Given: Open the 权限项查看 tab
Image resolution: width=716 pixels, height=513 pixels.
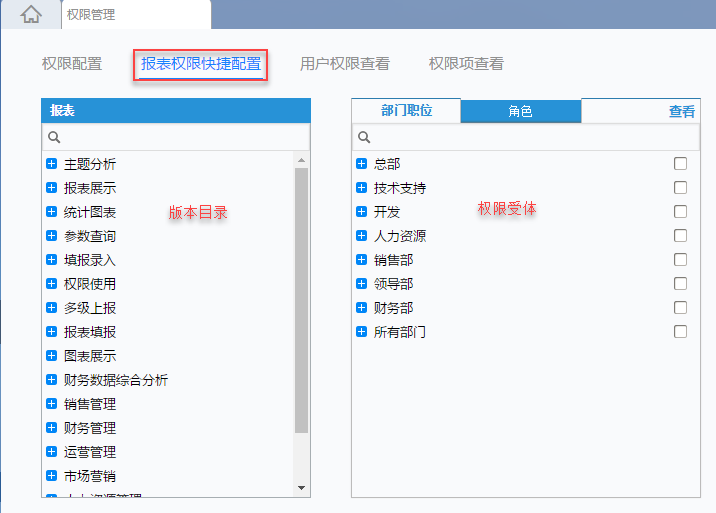Looking at the screenshot, I should (x=466, y=63).
